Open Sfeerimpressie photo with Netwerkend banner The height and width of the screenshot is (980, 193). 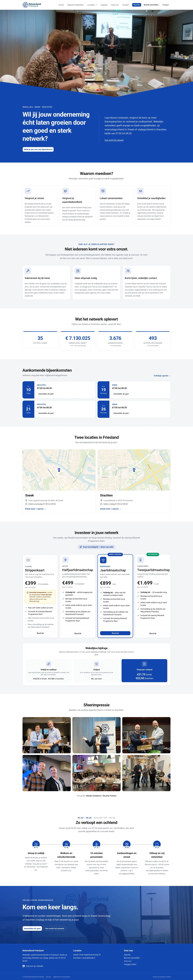coord(96,735)
